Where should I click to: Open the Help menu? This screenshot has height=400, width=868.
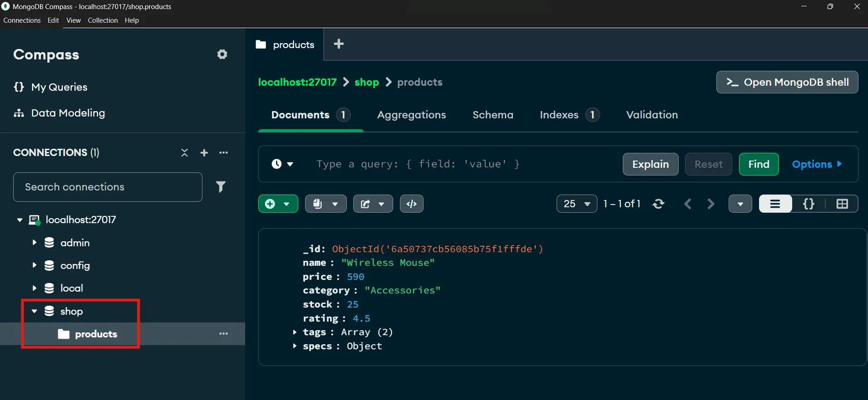(x=132, y=20)
